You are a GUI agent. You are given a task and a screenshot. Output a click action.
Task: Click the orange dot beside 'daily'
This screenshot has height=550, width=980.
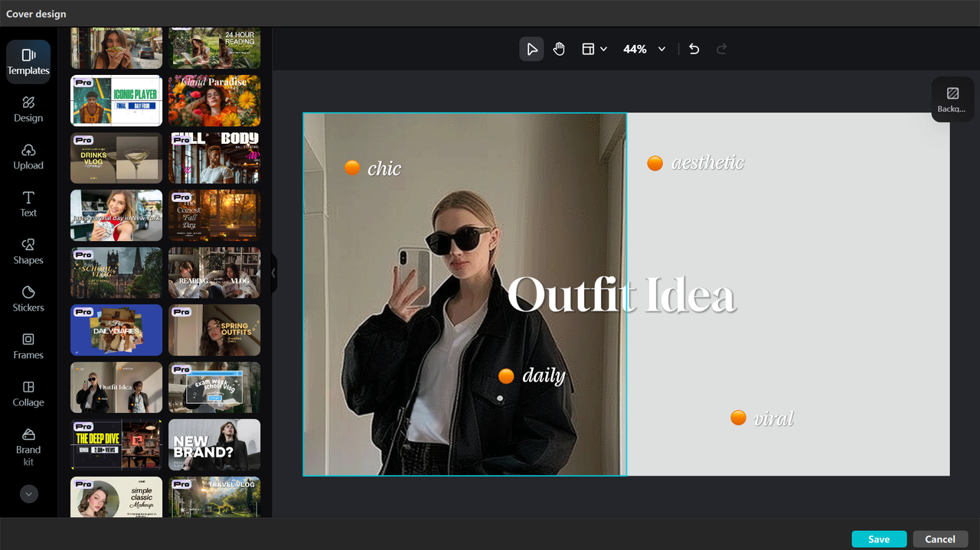click(x=506, y=376)
